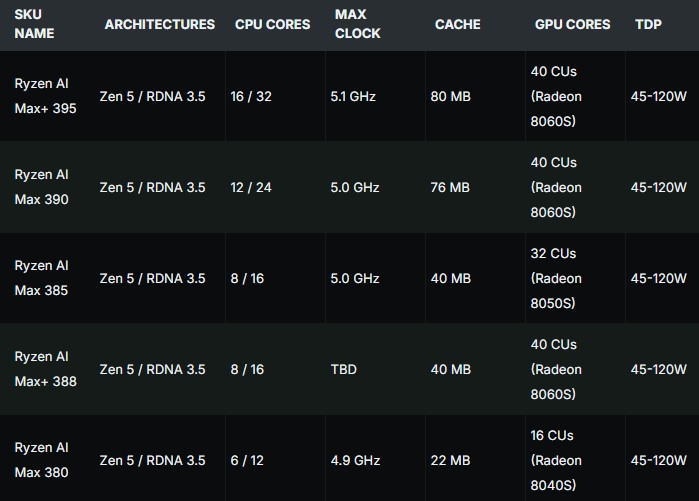Image resolution: width=699 pixels, height=501 pixels.
Task: Select the ARCHITECTURES column header
Action: 159,24
